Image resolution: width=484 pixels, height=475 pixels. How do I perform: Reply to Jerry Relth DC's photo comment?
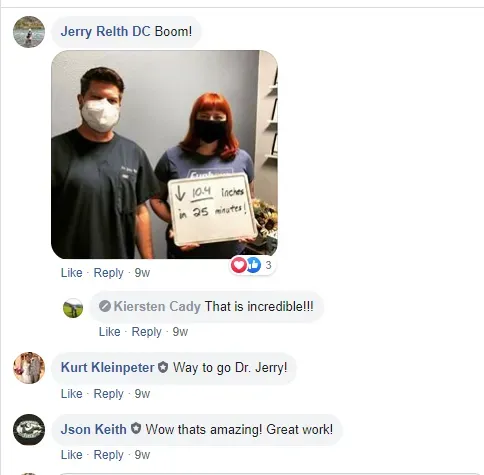tap(108, 273)
